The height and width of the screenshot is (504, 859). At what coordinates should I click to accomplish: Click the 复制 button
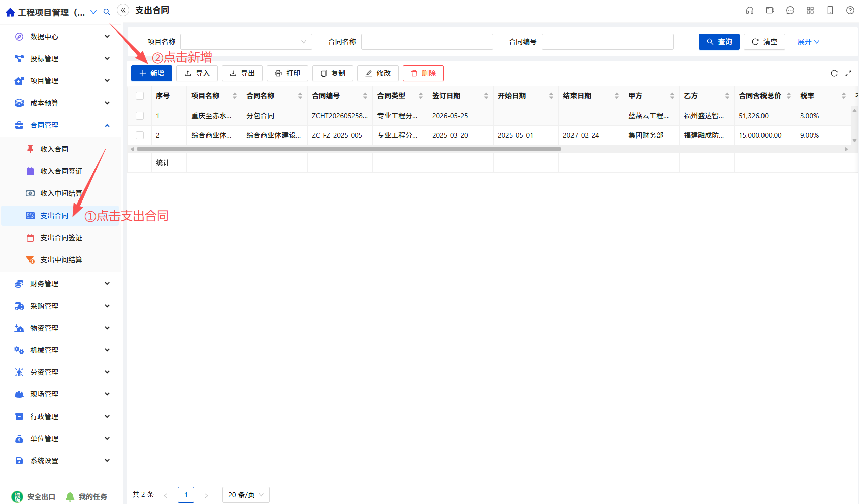click(333, 73)
